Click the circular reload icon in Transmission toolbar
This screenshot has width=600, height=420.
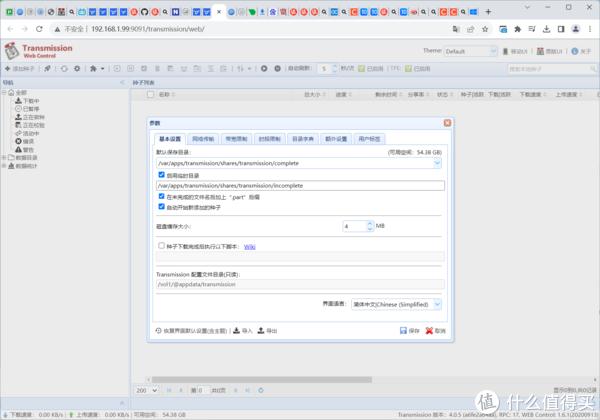(x=64, y=68)
